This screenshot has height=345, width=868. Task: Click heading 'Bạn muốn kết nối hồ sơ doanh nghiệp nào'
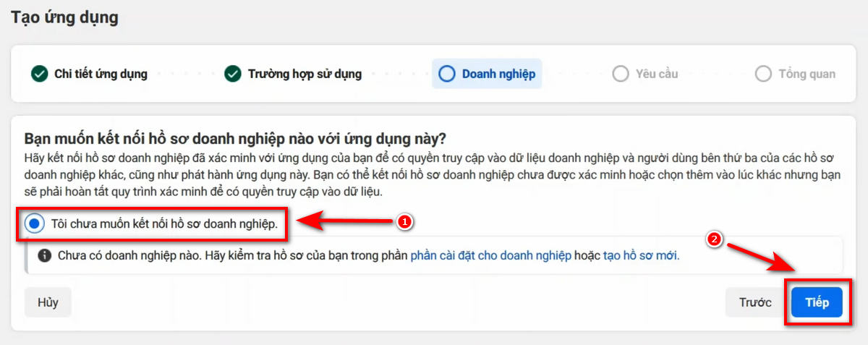[x=236, y=138]
